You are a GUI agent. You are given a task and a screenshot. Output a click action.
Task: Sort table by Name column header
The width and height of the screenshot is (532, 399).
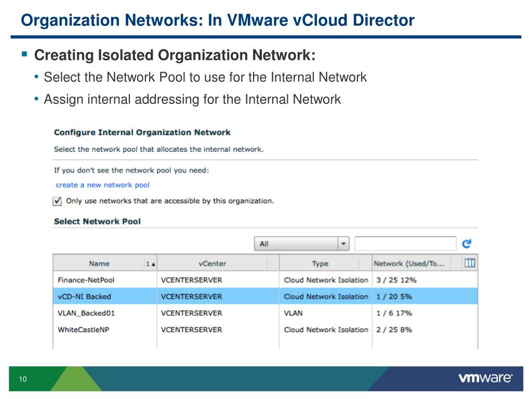pyautogui.click(x=99, y=263)
